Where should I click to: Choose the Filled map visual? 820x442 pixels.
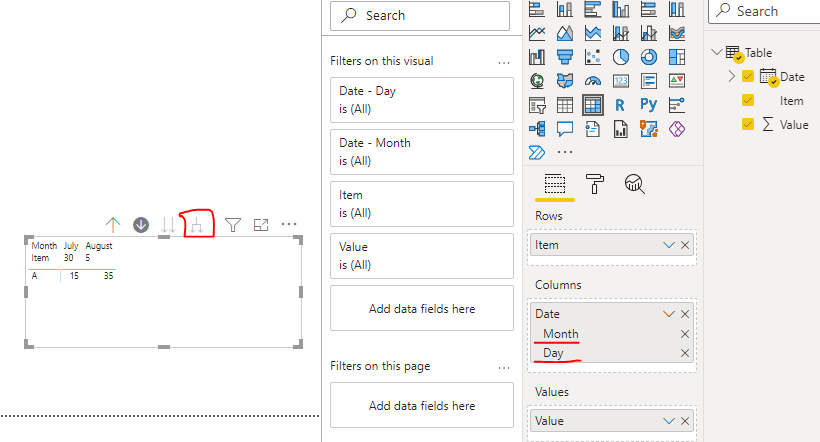coord(565,81)
